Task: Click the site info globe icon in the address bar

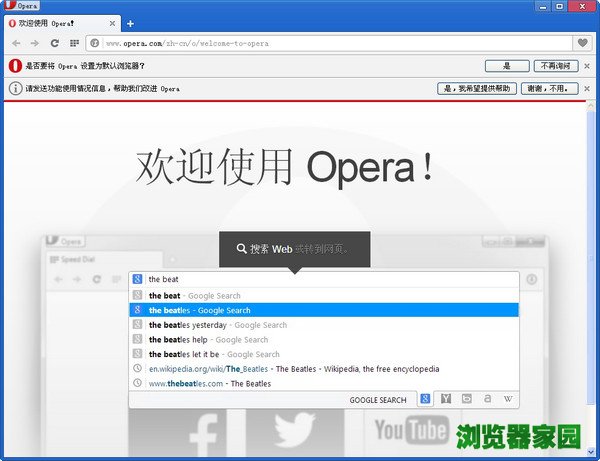Action: (95, 43)
